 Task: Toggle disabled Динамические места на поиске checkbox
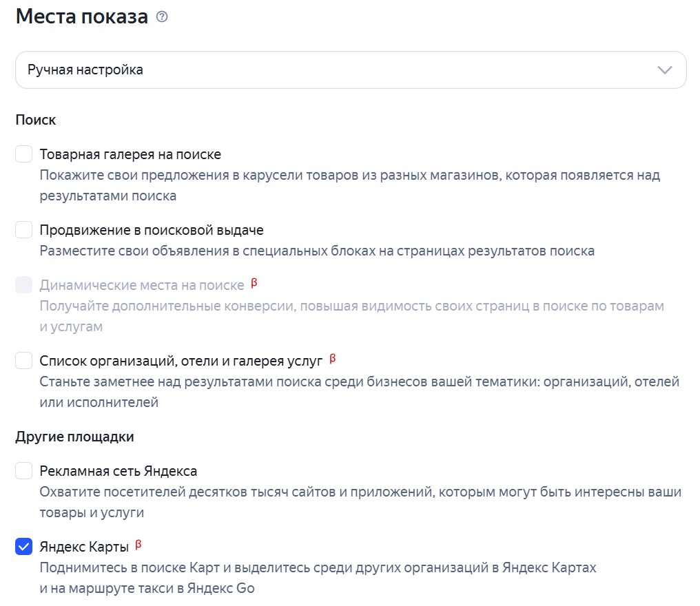[x=23, y=284]
